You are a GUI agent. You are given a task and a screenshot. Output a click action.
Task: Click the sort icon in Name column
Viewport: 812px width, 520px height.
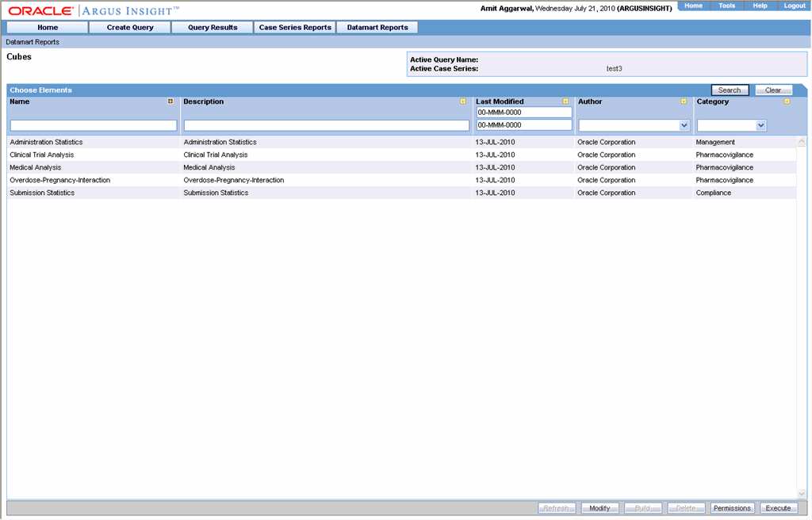[170, 101]
